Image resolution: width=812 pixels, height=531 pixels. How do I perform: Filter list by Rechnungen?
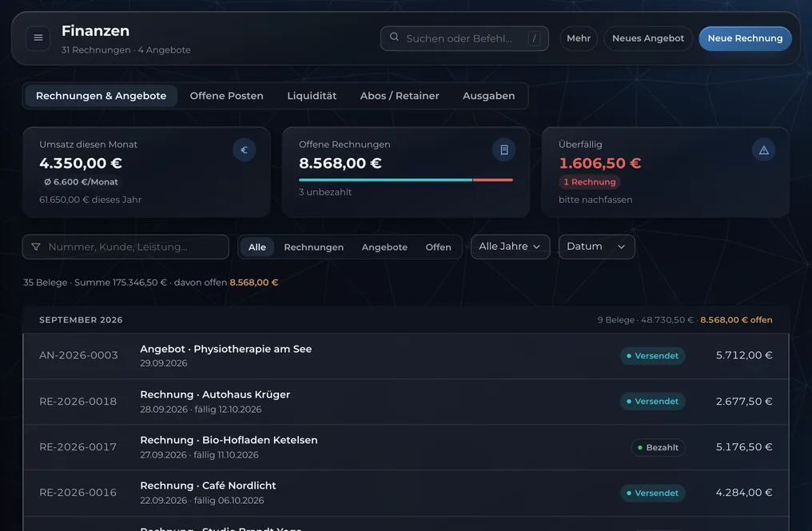click(313, 247)
